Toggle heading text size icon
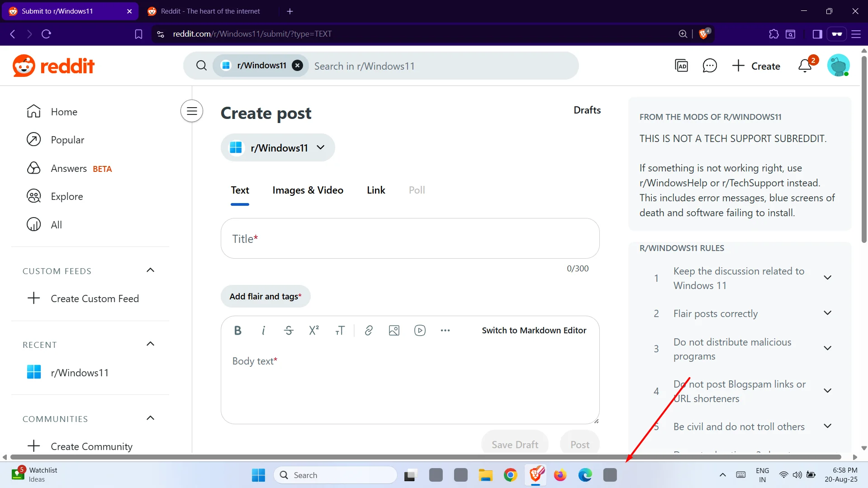The height and width of the screenshot is (488, 868). coord(340,331)
